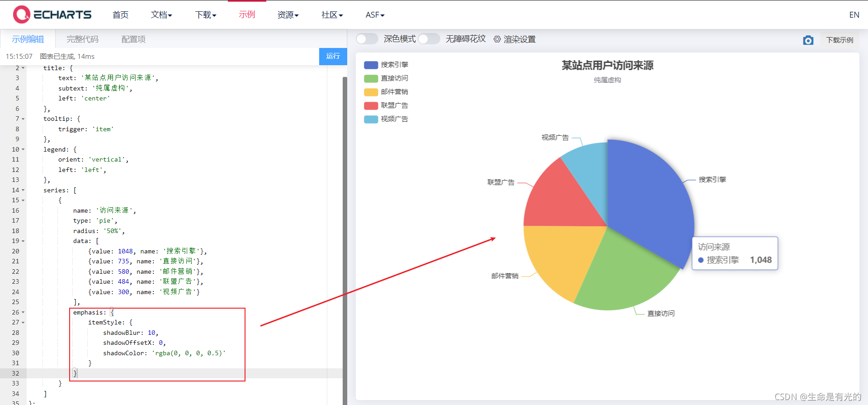This screenshot has width=868, height=405.
Task: Toggle 邮件营销 legend color swatch
Action: [x=371, y=92]
